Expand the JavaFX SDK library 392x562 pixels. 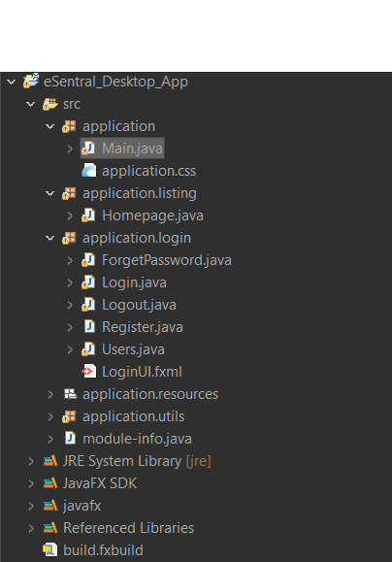[x=31, y=483]
